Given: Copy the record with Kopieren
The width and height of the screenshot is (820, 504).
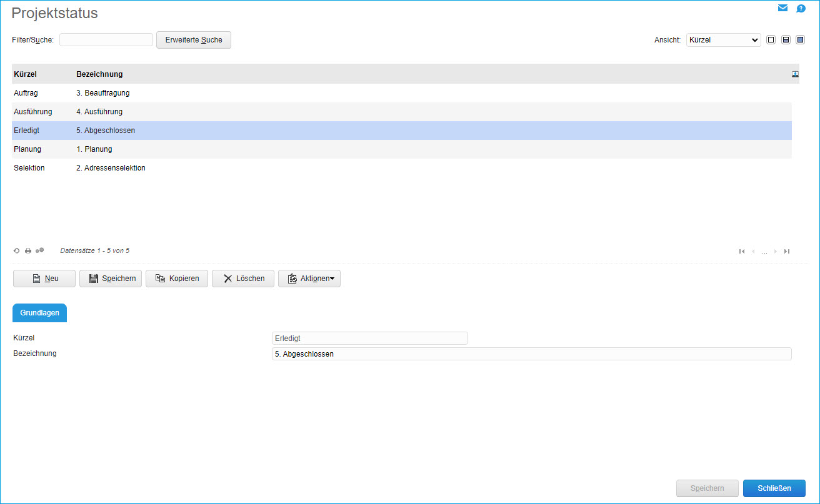Looking at the screenshot, I should pyautogui.click(x=177, y=279).
